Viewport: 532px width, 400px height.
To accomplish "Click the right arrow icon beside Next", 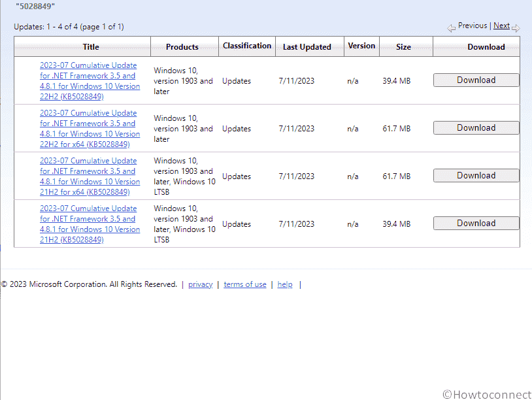I will (x=516, y=28).
